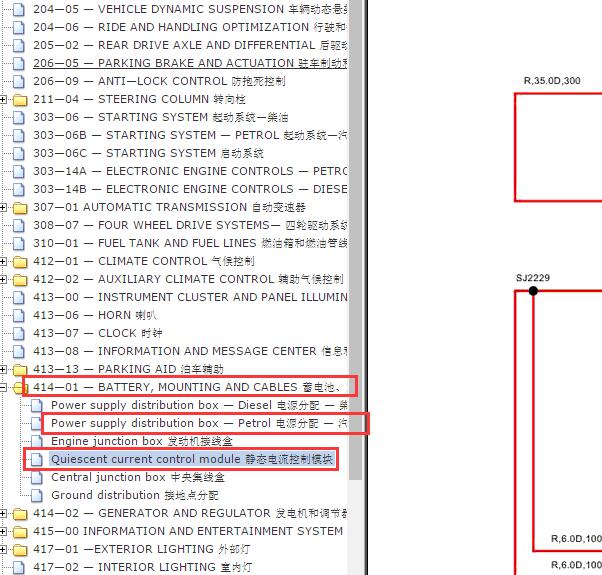This screenshot has width=602, height=575.
Task: Open 303-06 Starting System diesel entry
Action: click(160, 117)
